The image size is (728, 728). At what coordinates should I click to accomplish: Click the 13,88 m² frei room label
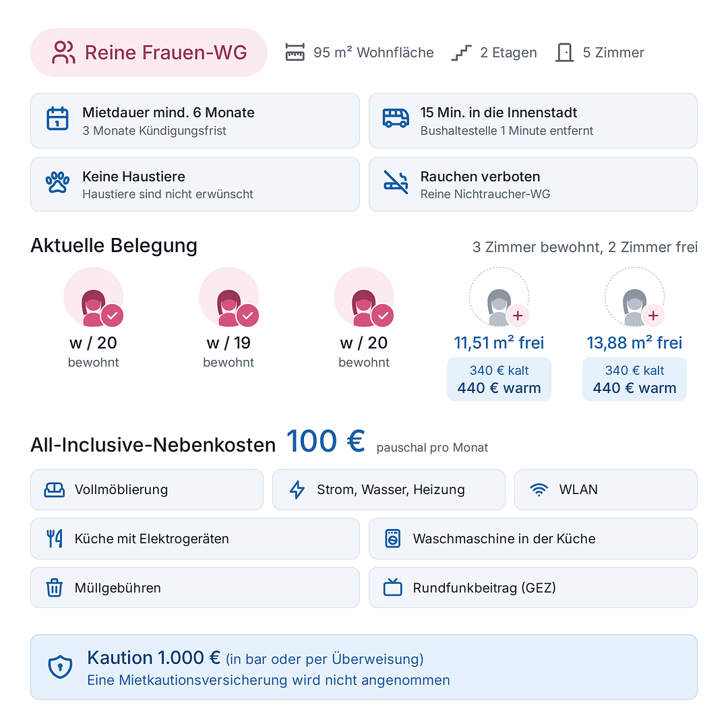click(x=635, y=342)
